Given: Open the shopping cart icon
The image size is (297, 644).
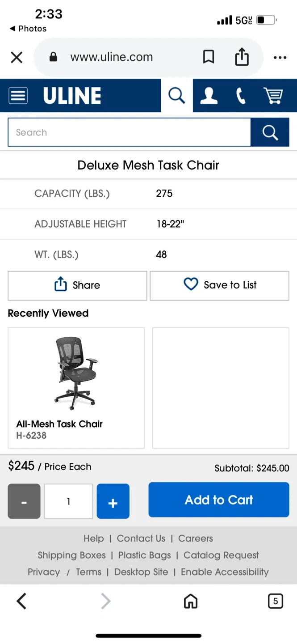Looking at the screenshot, I should pos(273,96).
